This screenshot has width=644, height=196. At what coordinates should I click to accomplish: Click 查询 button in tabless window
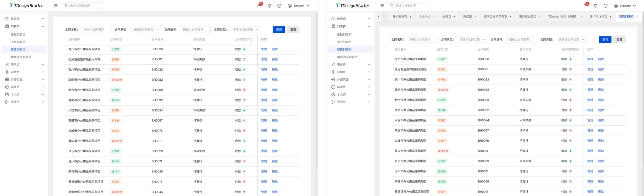tap(279, 30)
